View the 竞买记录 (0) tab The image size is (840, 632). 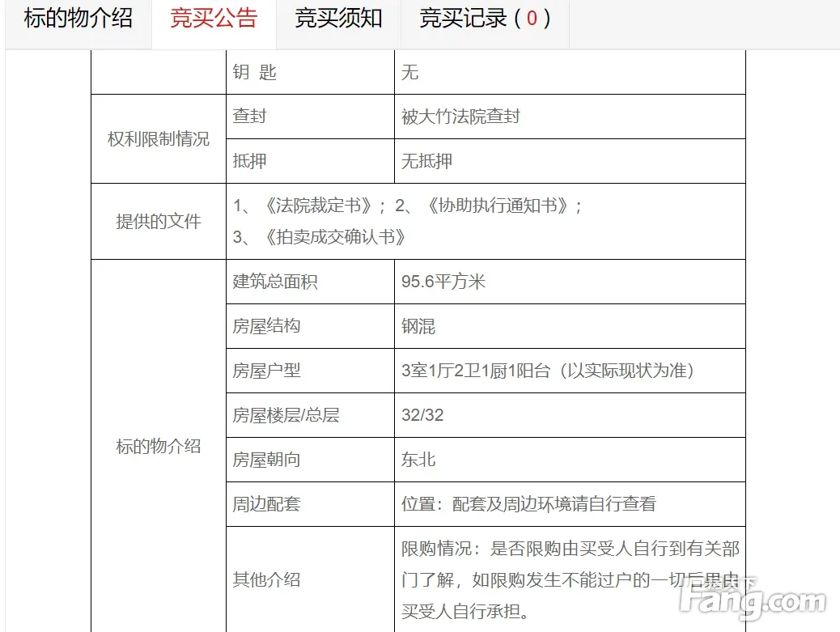click(x=485, y=19)
